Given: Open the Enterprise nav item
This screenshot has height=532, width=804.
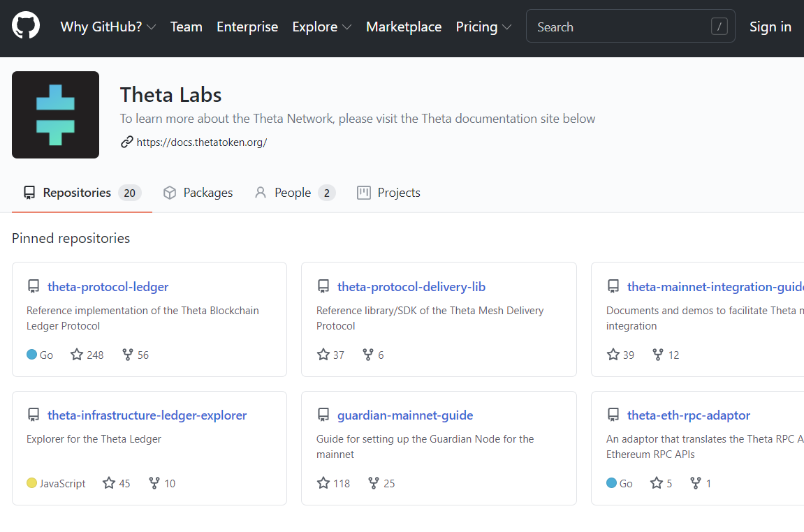Looking at the screenshot, I should tap(247, 27).
